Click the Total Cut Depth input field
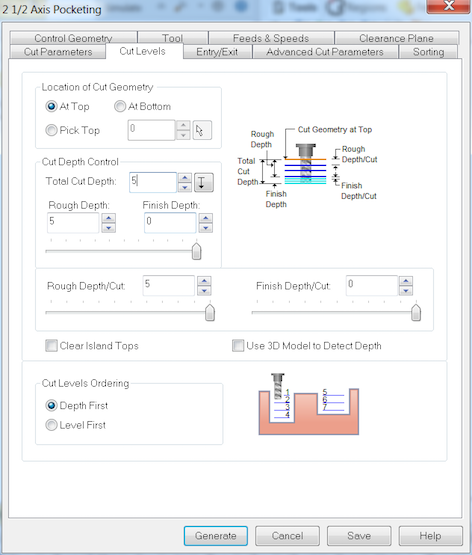The width and height of the screenshot is (472, 555). 153,182
